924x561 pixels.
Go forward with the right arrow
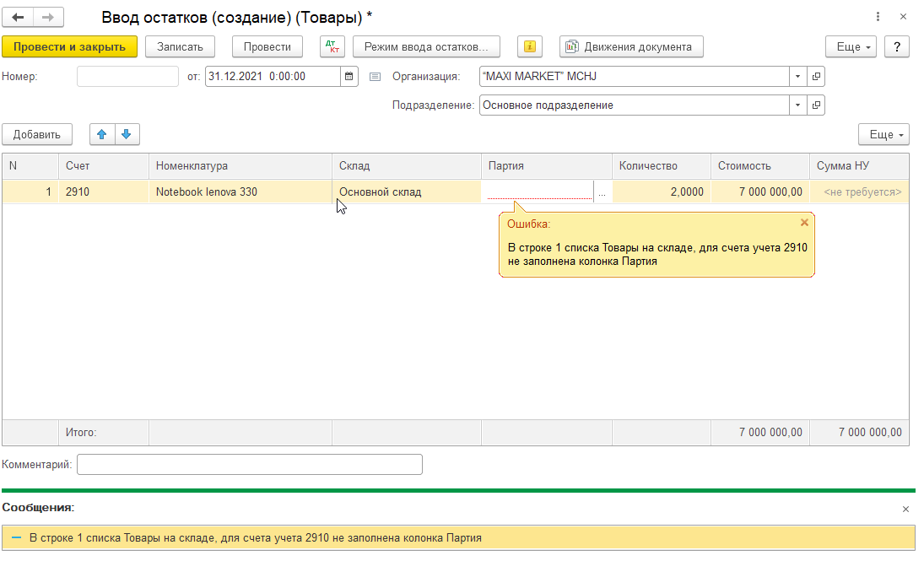tap(48, 17)
